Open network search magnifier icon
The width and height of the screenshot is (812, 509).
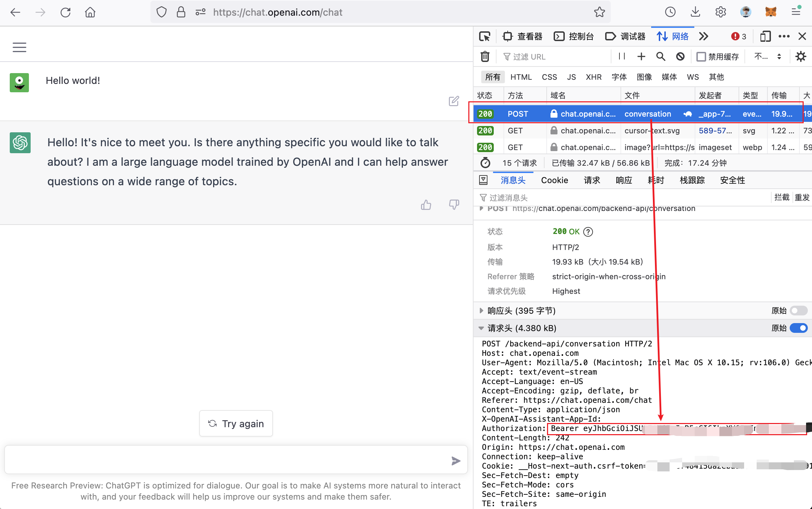point(661,56)
